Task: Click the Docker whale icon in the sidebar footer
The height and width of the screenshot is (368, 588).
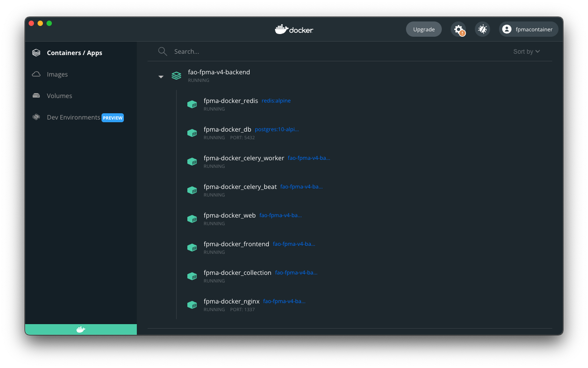Action: 81,329
